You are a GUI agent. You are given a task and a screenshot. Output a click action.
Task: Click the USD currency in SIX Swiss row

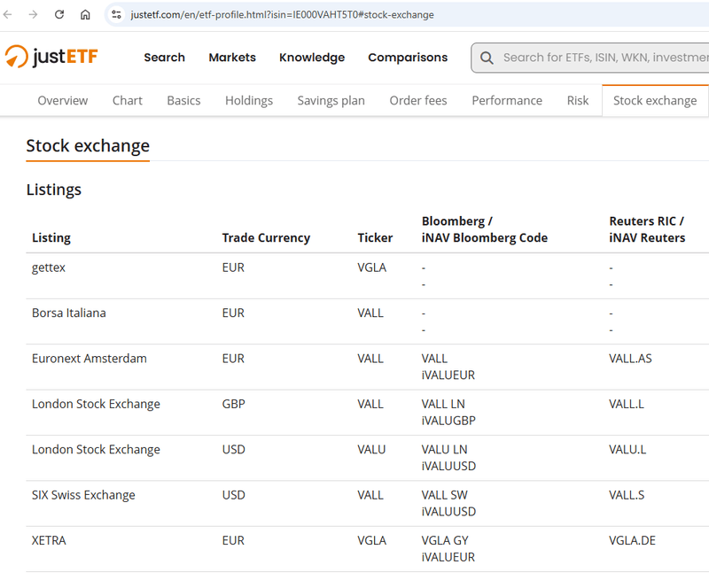click(233, 495)
